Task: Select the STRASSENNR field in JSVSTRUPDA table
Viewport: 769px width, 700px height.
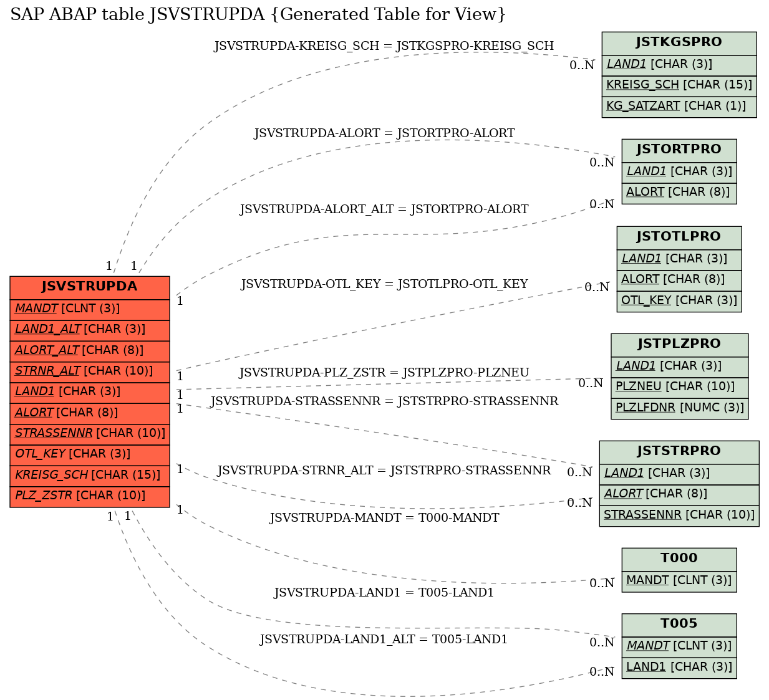Action: click(90, 434)
